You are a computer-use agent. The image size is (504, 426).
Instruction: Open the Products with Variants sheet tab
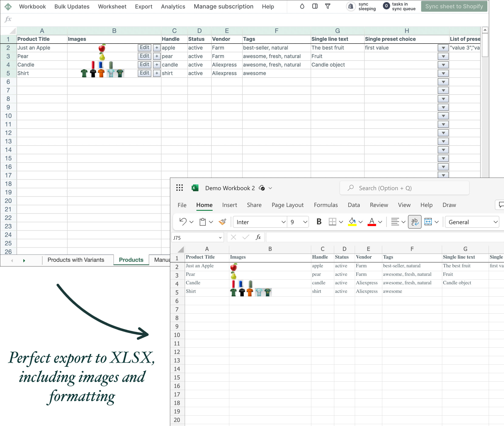(x=76, y=259)
